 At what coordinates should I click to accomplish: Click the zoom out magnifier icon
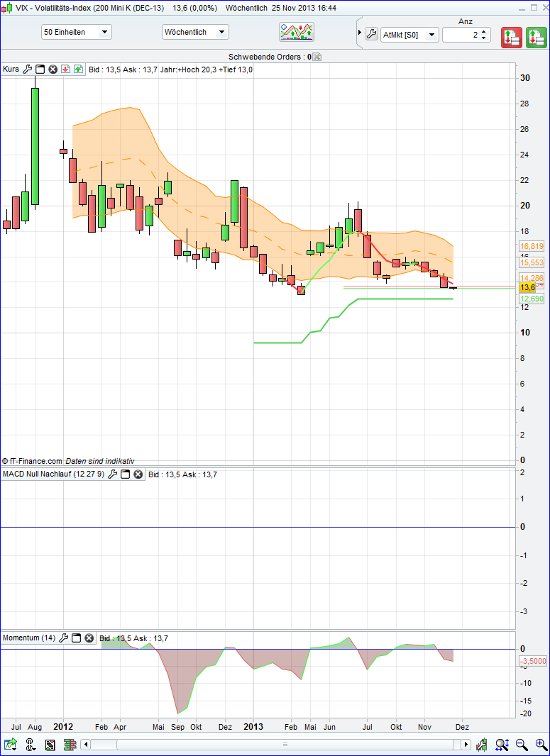[x=522, y=745]
